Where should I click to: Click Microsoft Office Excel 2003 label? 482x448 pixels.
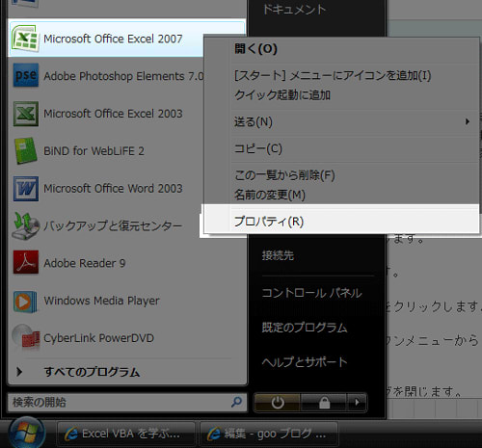(x=113, y=114)
